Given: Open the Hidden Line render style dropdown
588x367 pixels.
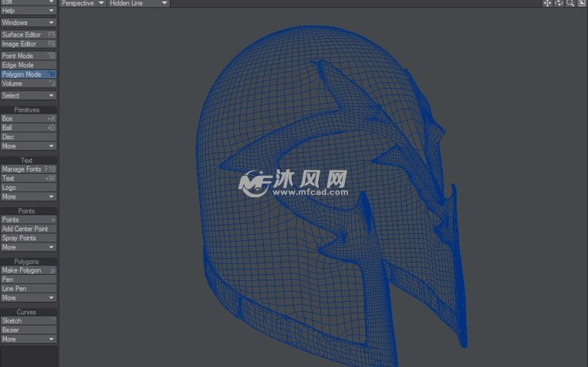Looking at the screenshot, I should 138,3.
